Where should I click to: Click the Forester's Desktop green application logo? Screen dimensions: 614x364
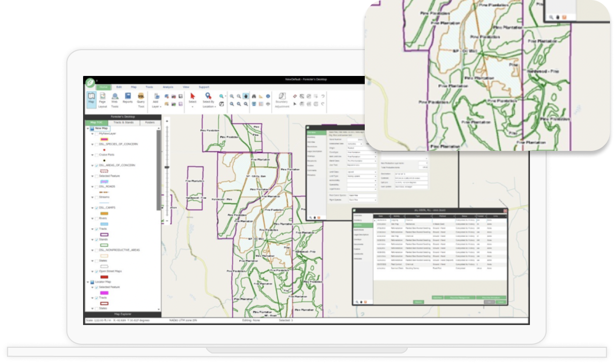point(90,83)
